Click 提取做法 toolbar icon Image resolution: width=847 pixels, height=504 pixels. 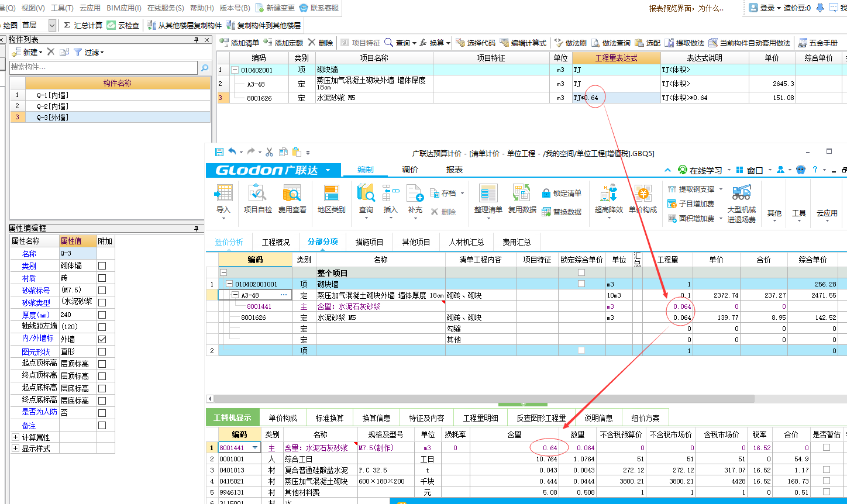click(669, 43)
